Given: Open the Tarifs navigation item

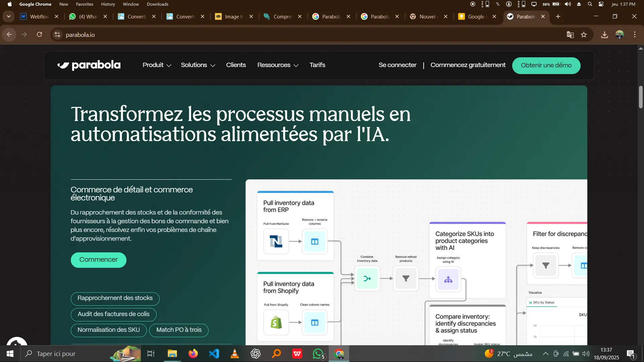Looking at the screenshot, I should (317, 65).
